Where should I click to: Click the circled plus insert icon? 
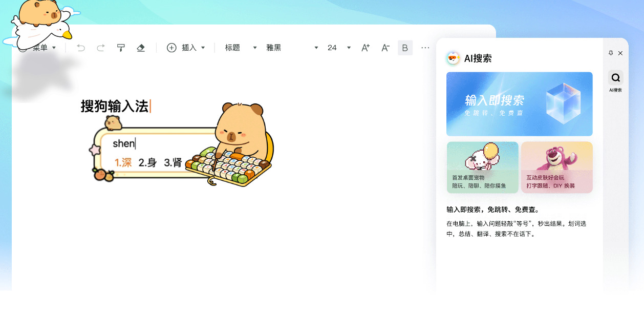tap(171, 48)
